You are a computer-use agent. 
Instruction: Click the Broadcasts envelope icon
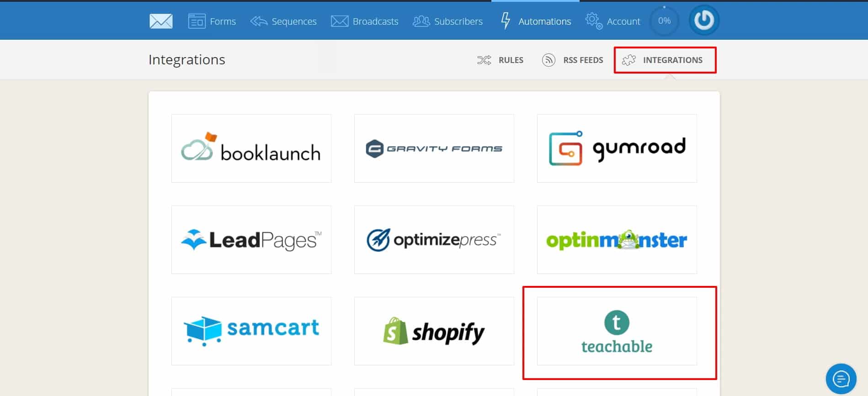340,21
